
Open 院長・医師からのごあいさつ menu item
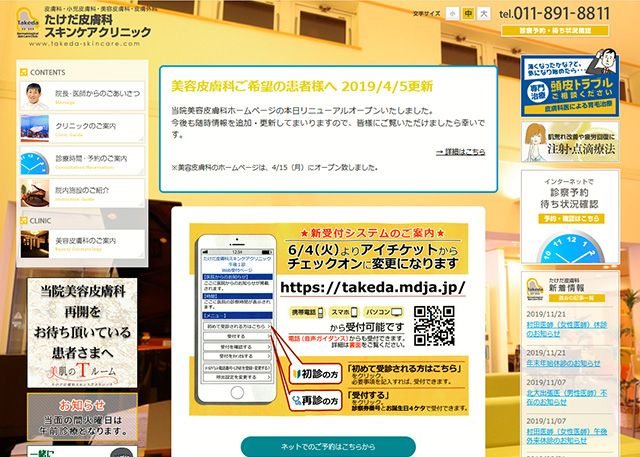click(x=82, y=97)
